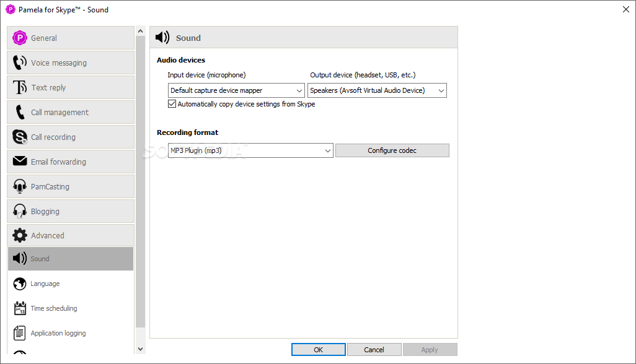Select the Application logging label
Screen dimensions: 636x364
[58, 333]
